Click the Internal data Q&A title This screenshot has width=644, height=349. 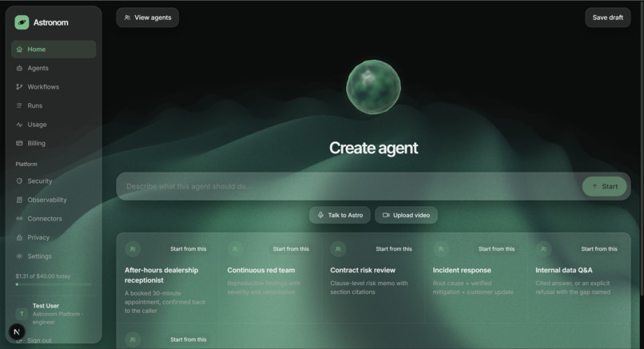coord(564,270)
